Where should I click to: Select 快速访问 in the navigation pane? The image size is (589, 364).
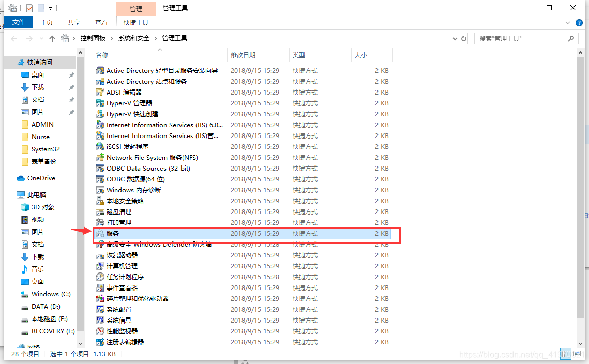click(x=39, y=63)
